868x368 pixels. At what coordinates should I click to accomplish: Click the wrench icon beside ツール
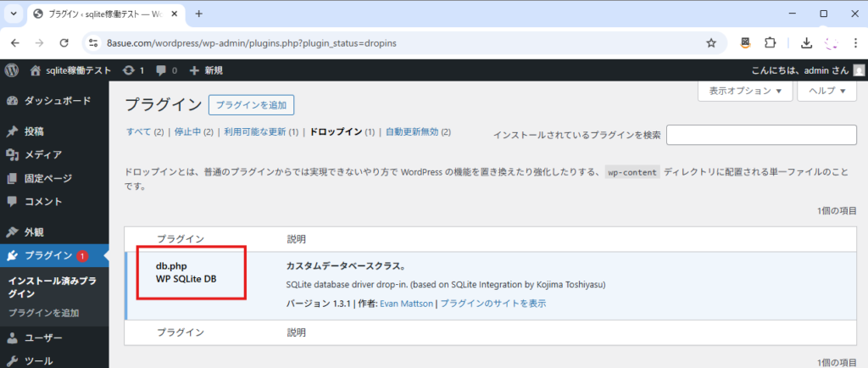tap(12, 361)
